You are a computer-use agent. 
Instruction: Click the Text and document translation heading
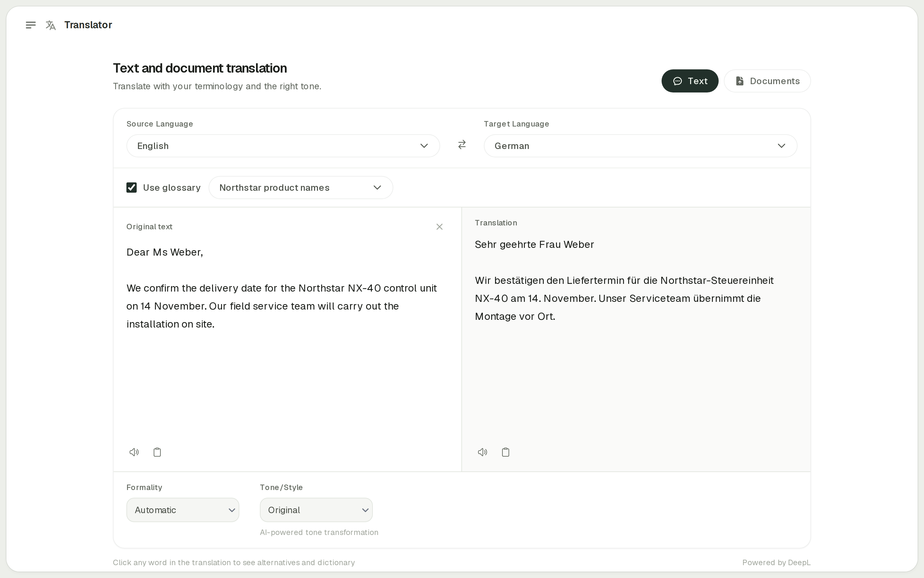tap(200, 68)
